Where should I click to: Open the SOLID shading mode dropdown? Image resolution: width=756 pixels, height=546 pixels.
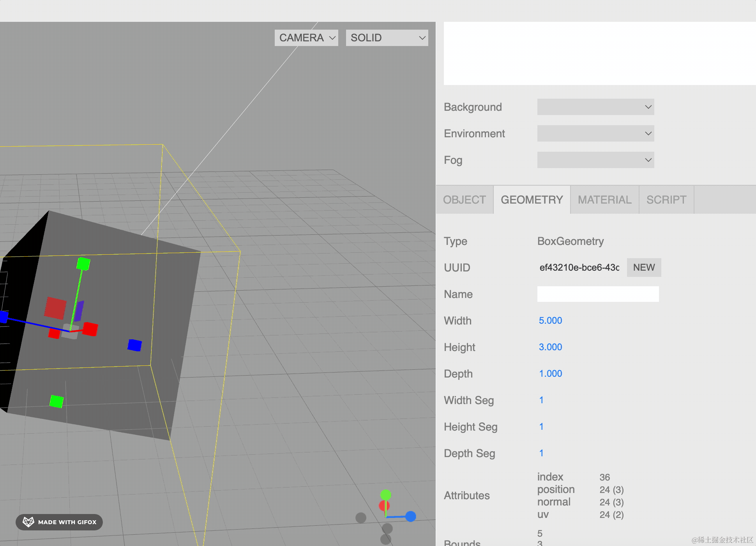387,38
